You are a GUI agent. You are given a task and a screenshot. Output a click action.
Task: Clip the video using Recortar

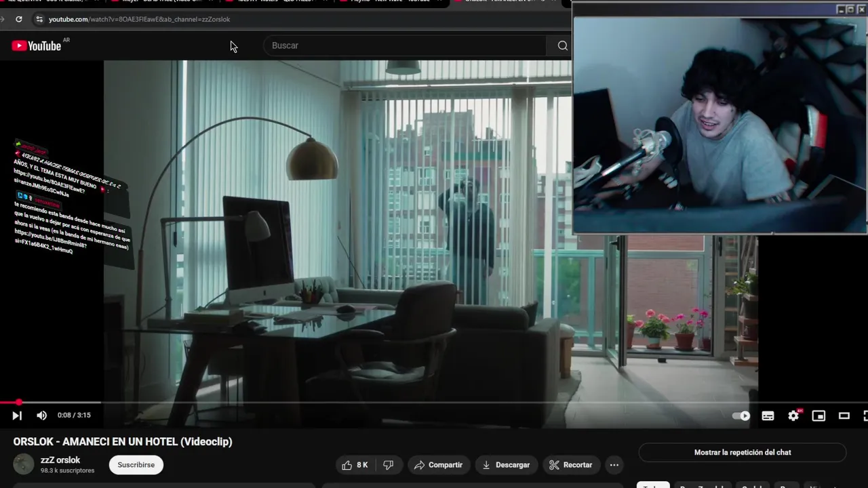pos(571,465)
